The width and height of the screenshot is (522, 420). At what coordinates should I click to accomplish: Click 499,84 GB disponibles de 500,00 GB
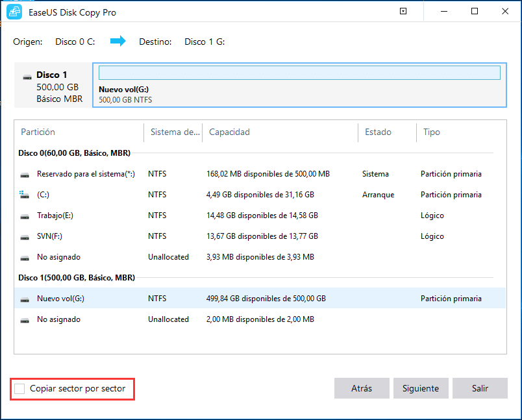(266, 299)
